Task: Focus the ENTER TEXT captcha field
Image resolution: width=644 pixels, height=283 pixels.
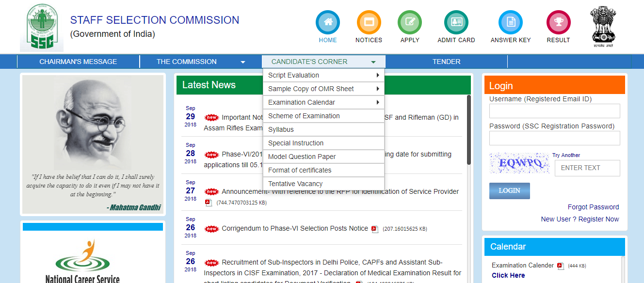Action: tap(587, 168)
